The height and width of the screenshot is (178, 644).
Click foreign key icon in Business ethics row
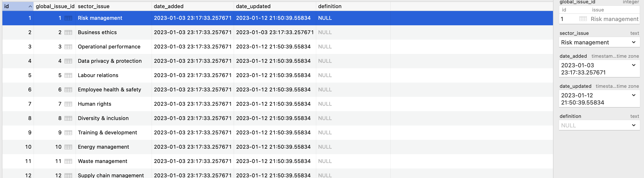[68, 32]
